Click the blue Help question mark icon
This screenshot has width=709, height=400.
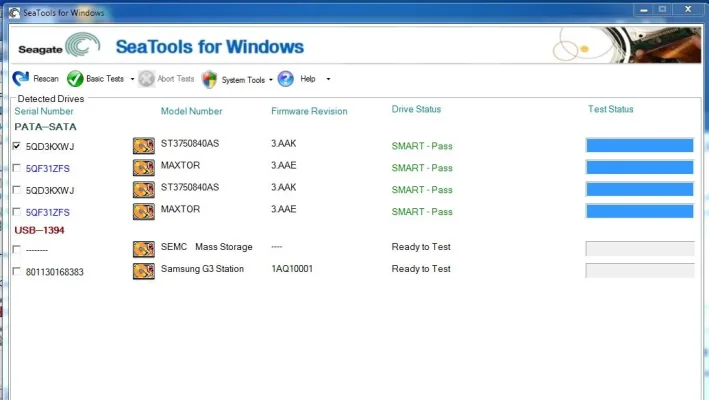pyautogui.click(x=285, y=79)
